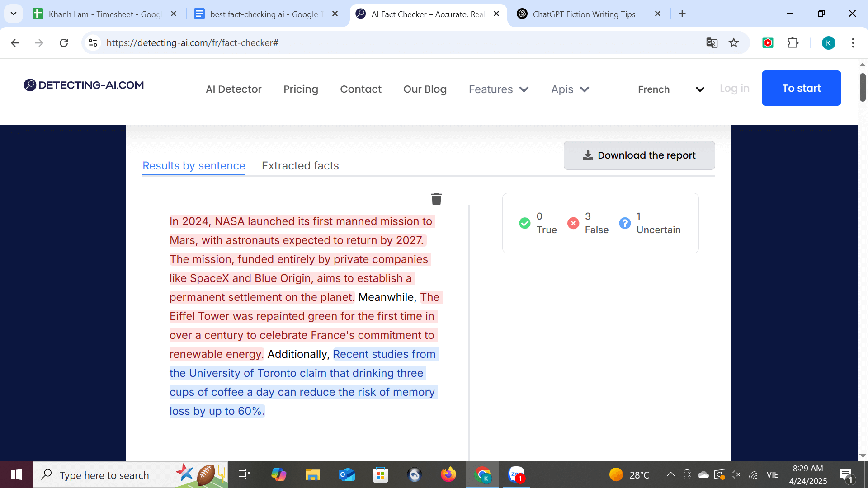Screen dimensions: 868x488
Task: Click the green True checkmark icon
Action: point(525,223)
